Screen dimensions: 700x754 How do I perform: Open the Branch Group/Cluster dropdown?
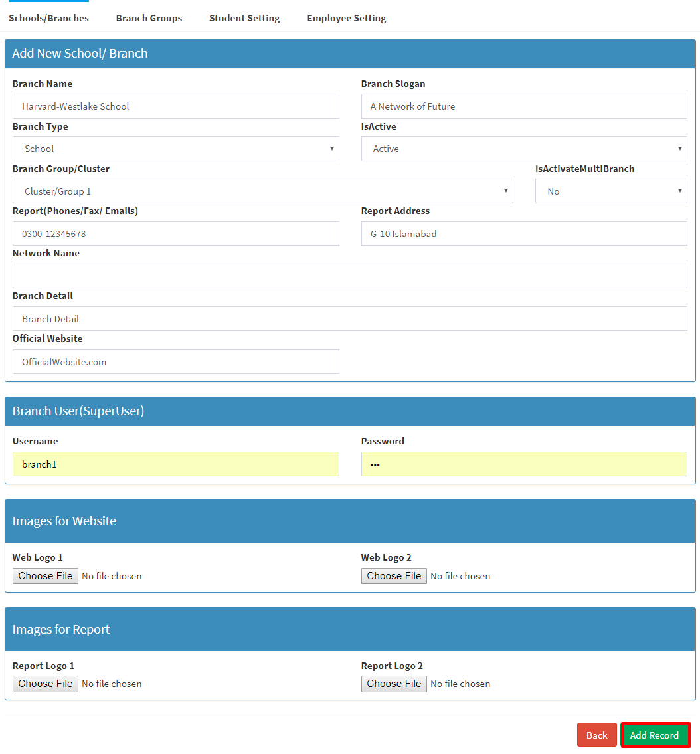click(263, 191)
